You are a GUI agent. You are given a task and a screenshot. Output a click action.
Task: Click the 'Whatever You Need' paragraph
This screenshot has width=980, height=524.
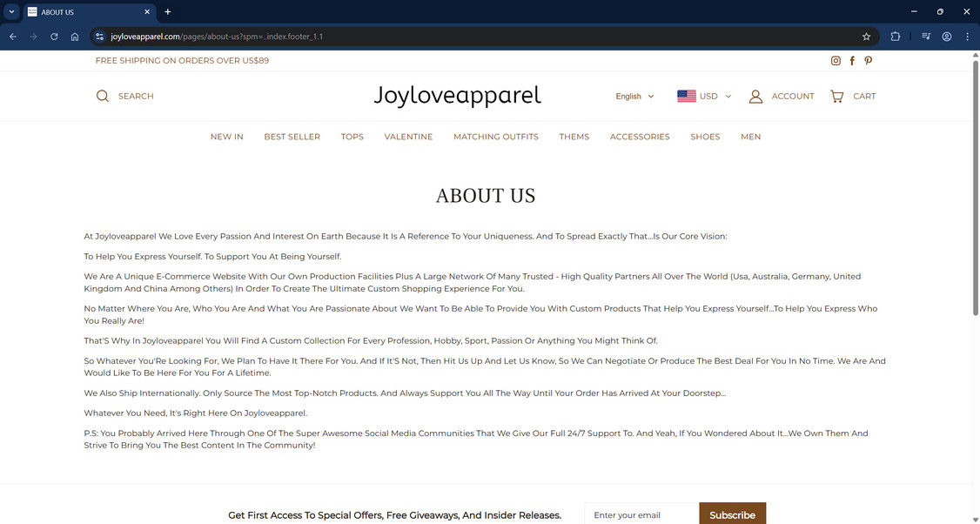point(196,413)
